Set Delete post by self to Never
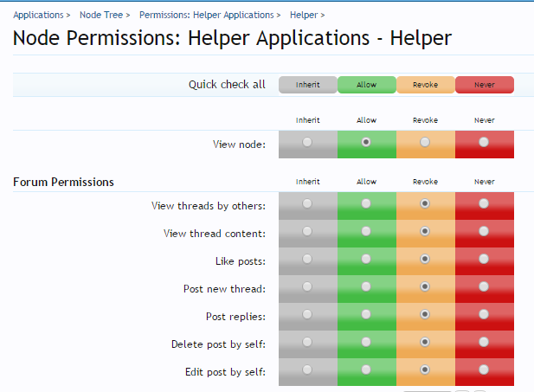This screenshot has height=392, width=534. [484, 343]
